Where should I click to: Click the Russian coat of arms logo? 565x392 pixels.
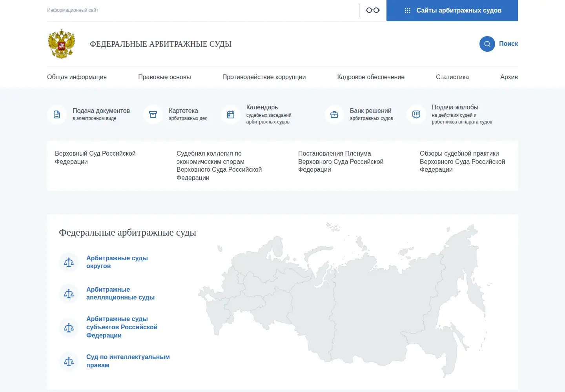click(61, 44)
